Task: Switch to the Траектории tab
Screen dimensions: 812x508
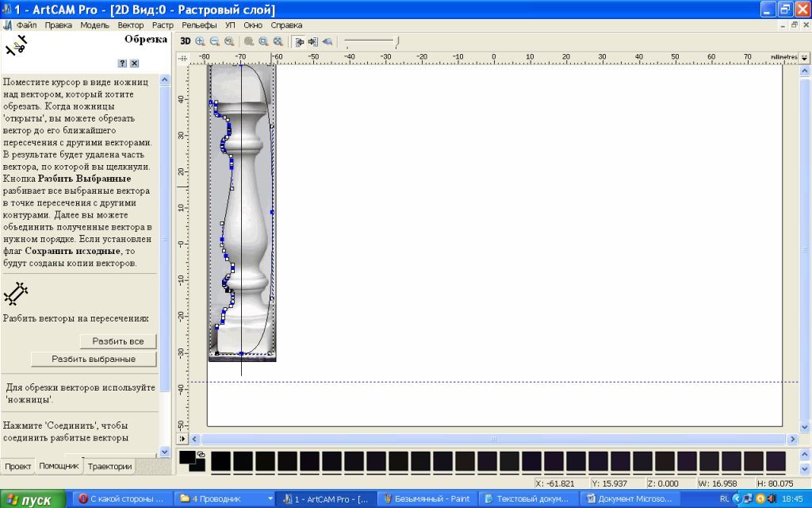Action: (x=109, y=466)
